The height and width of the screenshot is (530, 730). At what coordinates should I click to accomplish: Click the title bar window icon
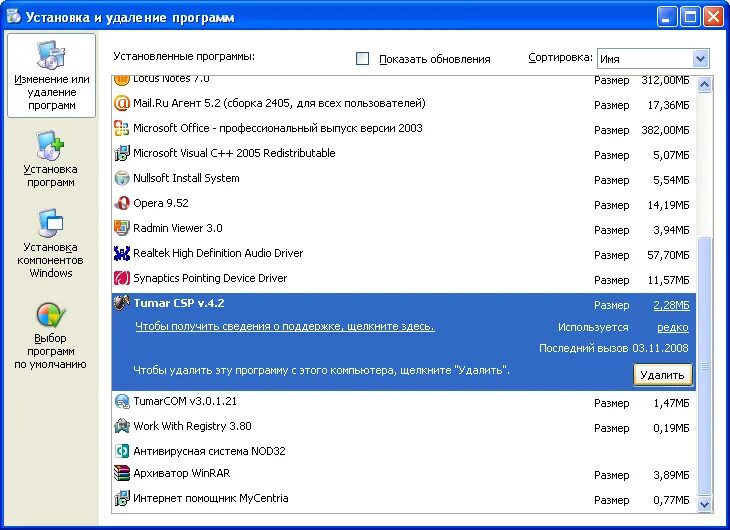14,17
